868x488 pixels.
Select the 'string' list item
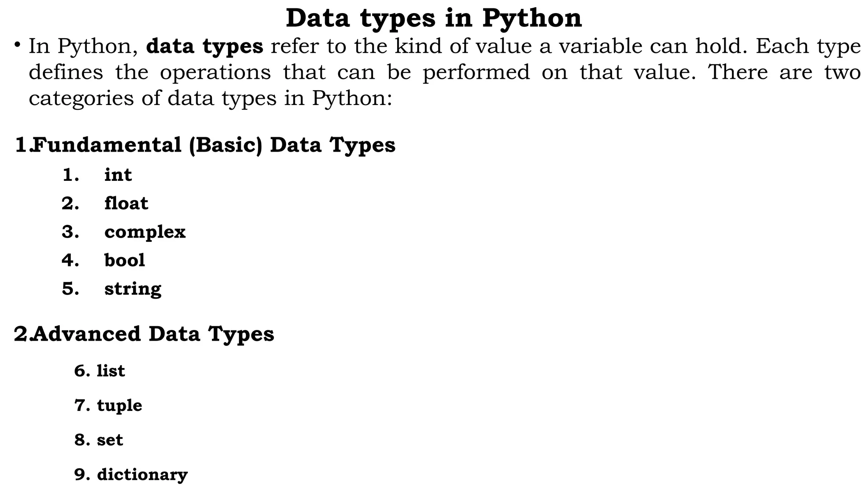133,289
